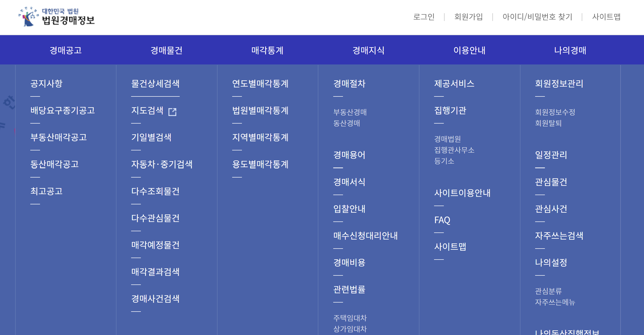Click the 법원경매정보 court logo
This screenshot has width=644, height=335.
click(x=56, y=17)
